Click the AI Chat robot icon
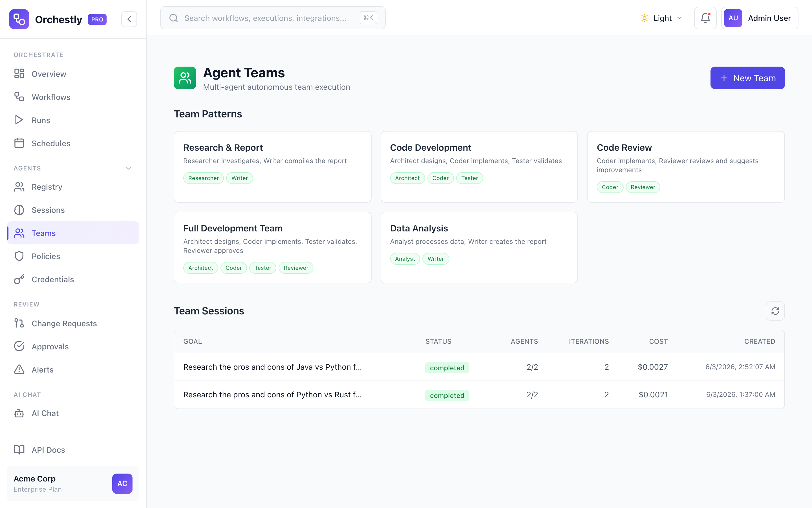This screenshot has height=508, width=812. click(x=19, y=413)
